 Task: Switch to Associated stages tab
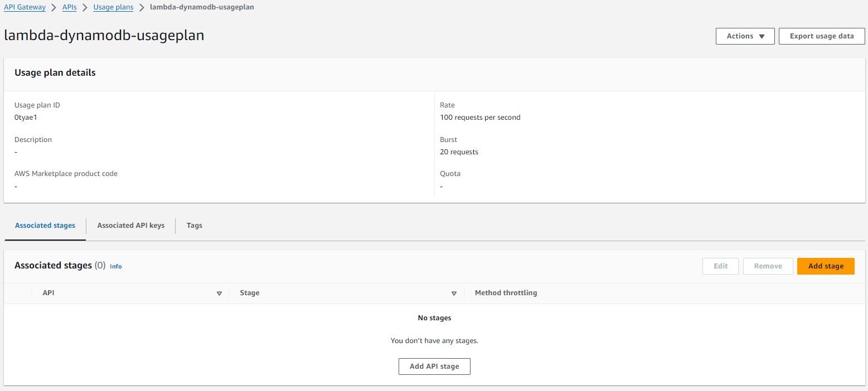coord(45,226)
